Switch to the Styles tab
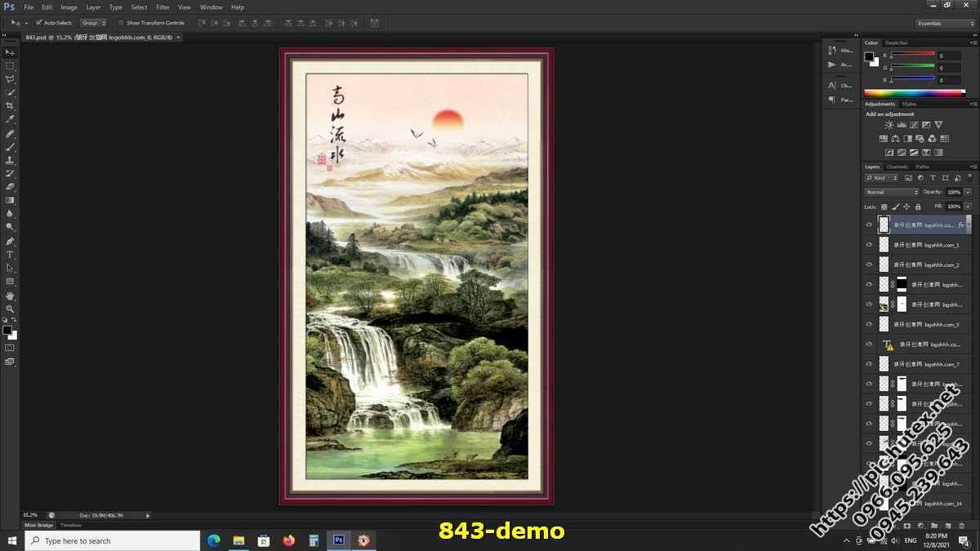 click(909, 104)
